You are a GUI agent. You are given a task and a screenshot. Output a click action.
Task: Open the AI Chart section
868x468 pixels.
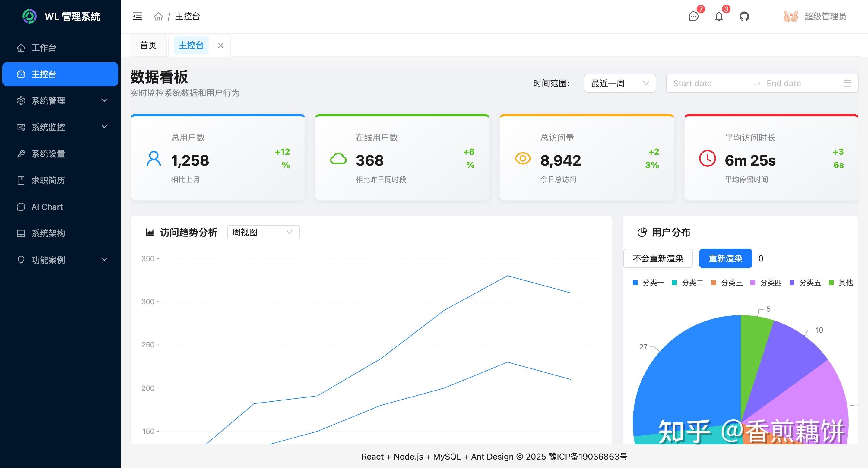pyautogui.click(x=46, y=207)
